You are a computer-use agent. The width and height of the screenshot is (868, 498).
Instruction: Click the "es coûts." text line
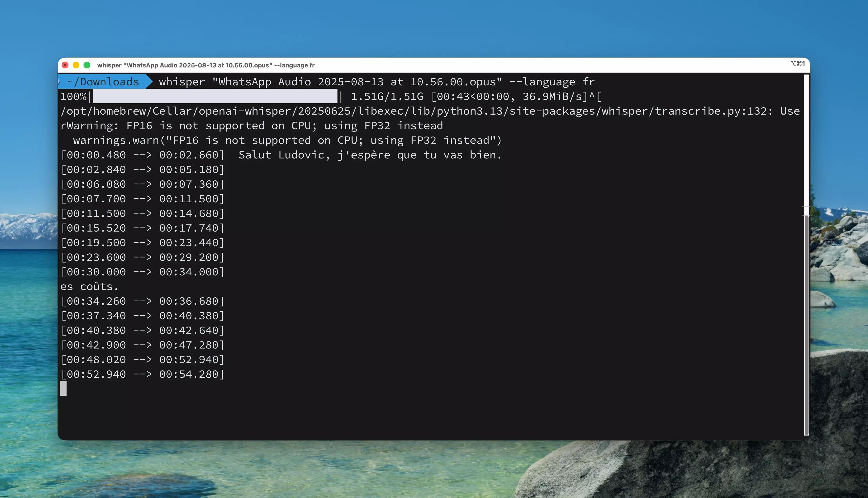coord(89,287)
